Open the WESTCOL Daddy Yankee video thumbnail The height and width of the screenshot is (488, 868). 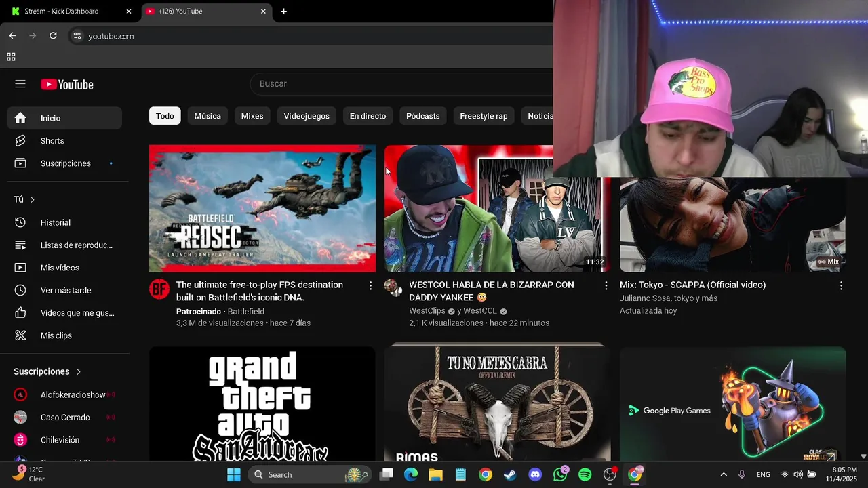click(x=496, y=208)
